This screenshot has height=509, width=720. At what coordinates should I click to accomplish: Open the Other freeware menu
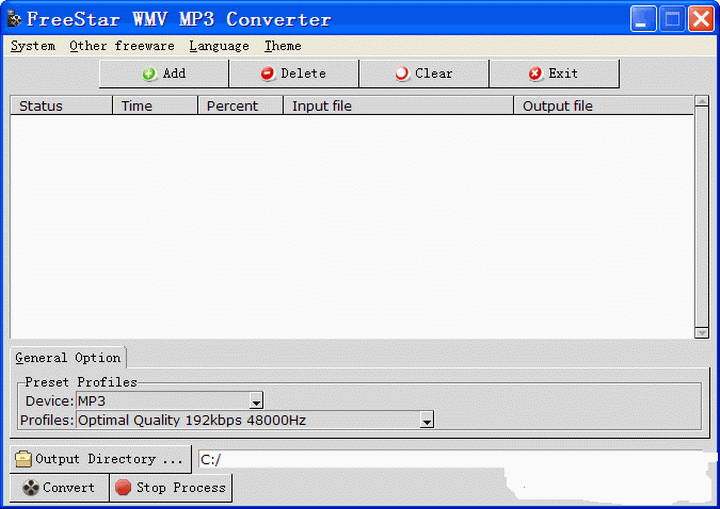(122, 46)
